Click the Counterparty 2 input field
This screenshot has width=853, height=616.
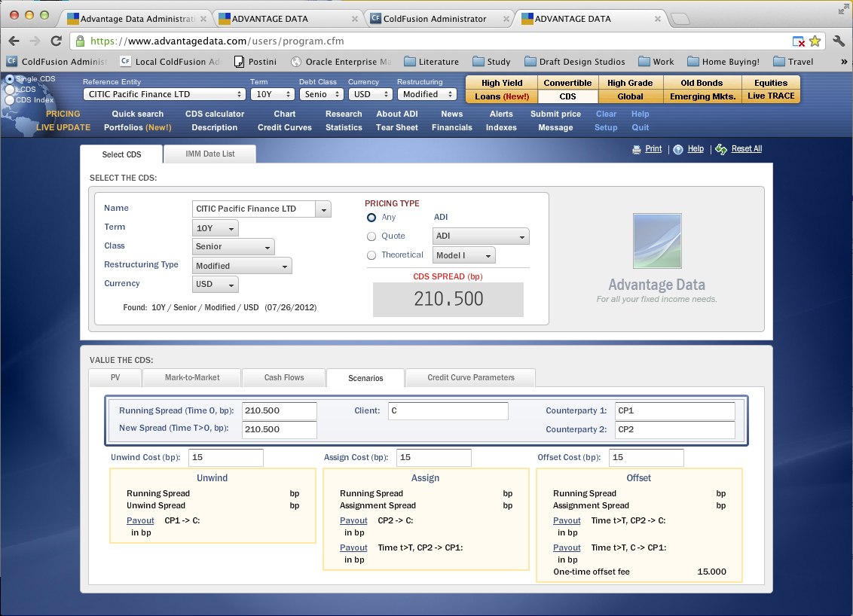tap(675, 429)
